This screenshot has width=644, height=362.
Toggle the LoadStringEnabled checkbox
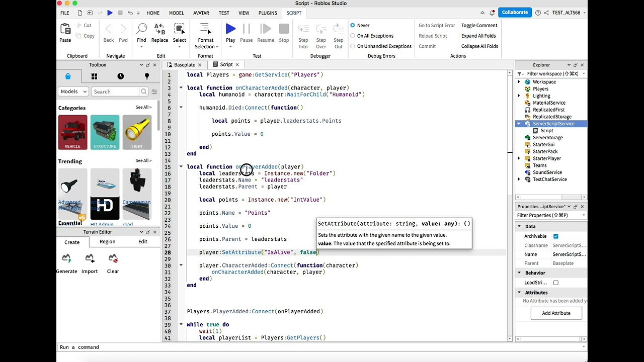[x=556, y=283]
